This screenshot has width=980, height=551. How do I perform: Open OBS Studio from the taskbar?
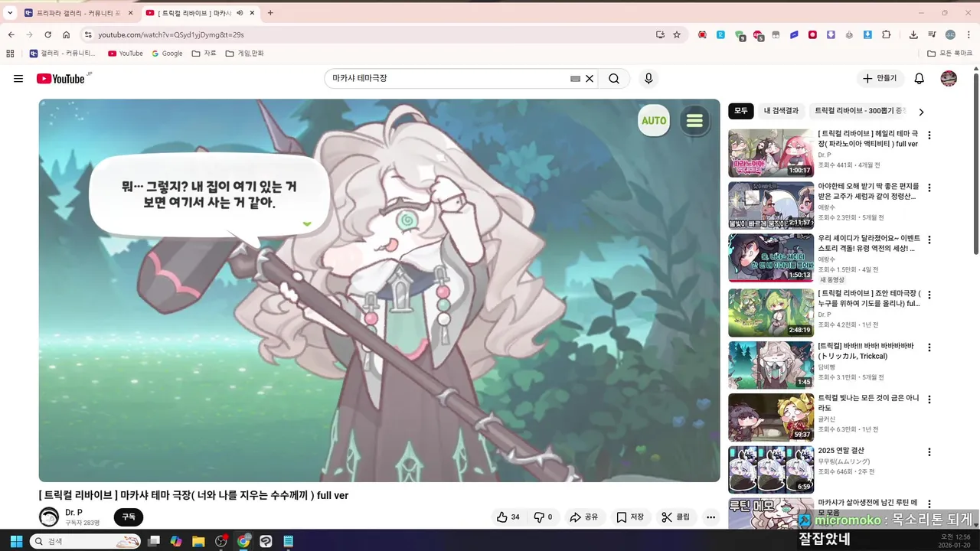point(221,541)
